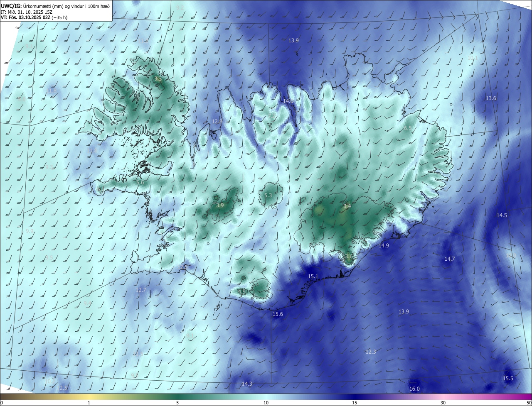Click the color scale tick label 1
Viewport: 532px width, 406px height.
89,403
